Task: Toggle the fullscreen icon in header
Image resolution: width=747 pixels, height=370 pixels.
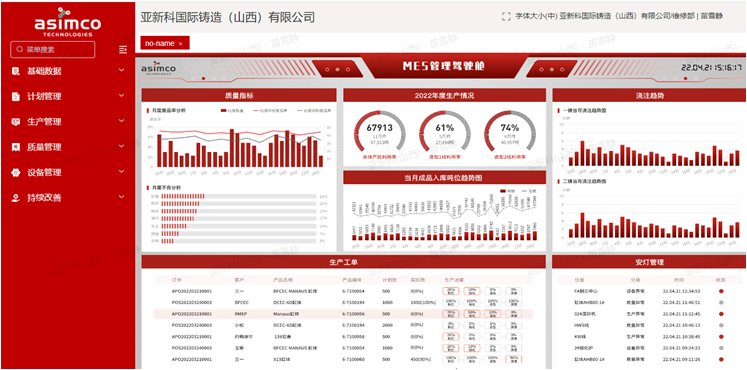Action: pyautogui.click(x=506, y=16)
